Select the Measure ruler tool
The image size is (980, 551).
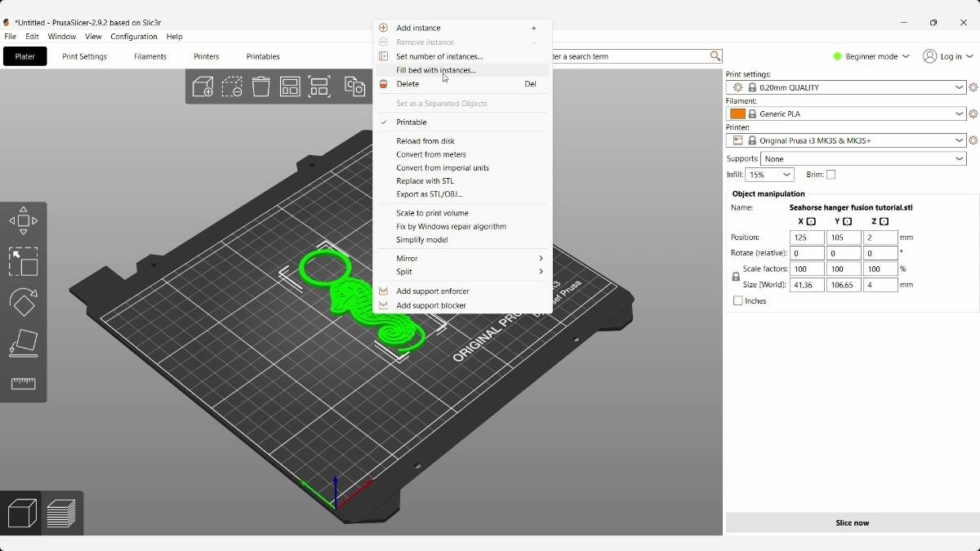coord(23,384)
